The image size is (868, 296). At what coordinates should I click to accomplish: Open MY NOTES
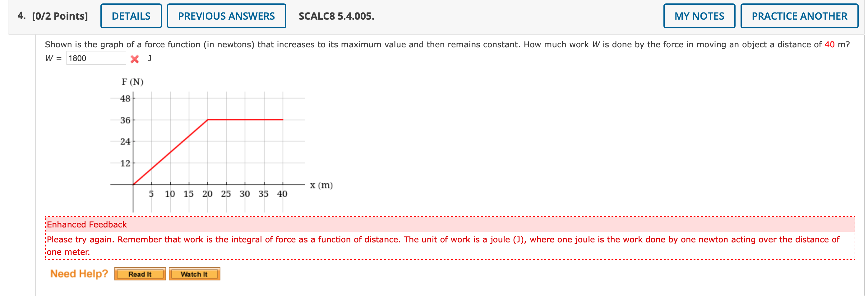pyautogui.click(x=699, y=16)
